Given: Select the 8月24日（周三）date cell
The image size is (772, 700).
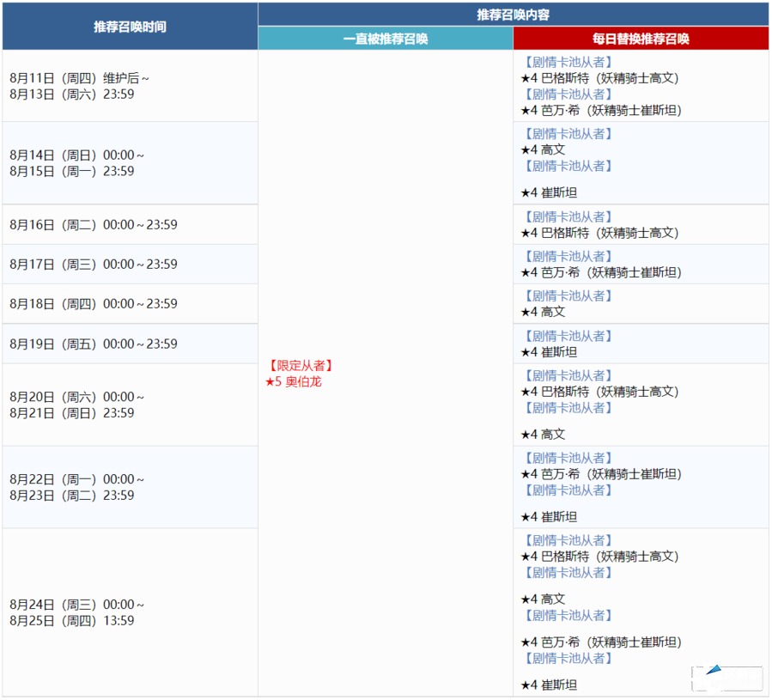Looking at the screenshot, I should pos(77,612).
